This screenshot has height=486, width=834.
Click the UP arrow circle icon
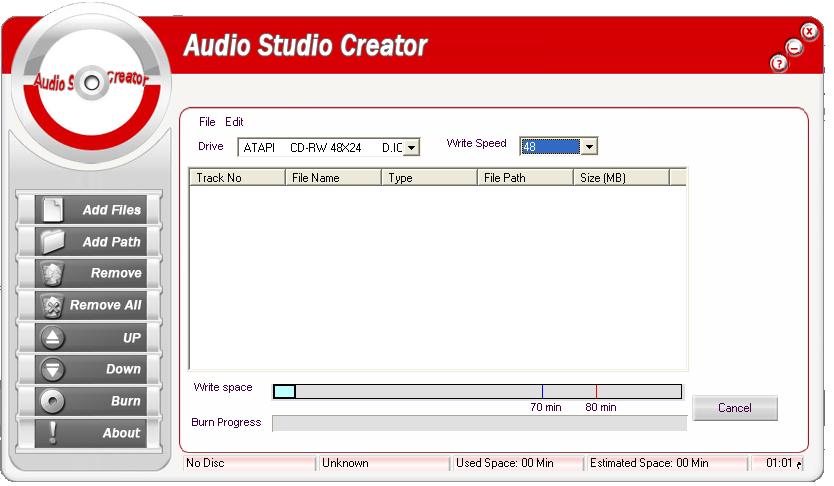tap(53, 338)
